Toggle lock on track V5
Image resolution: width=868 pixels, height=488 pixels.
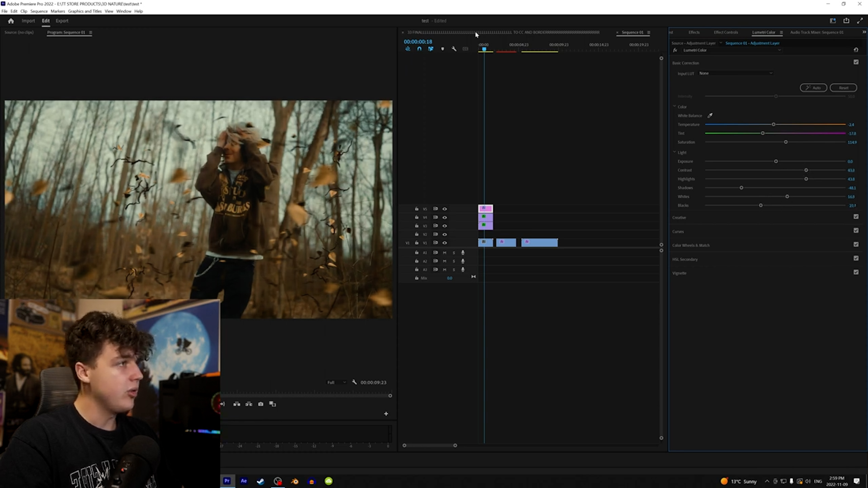pyautogui.click(x=417, y=209)
